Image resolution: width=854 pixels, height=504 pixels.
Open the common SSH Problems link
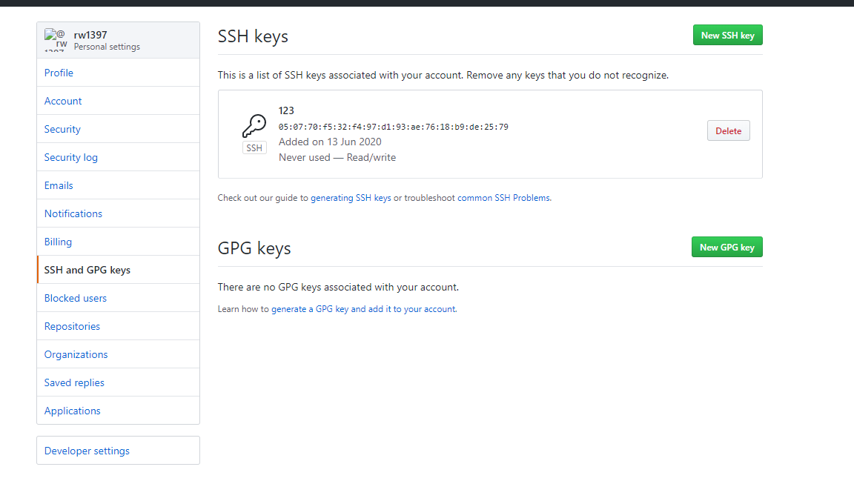tap(503, 198)
